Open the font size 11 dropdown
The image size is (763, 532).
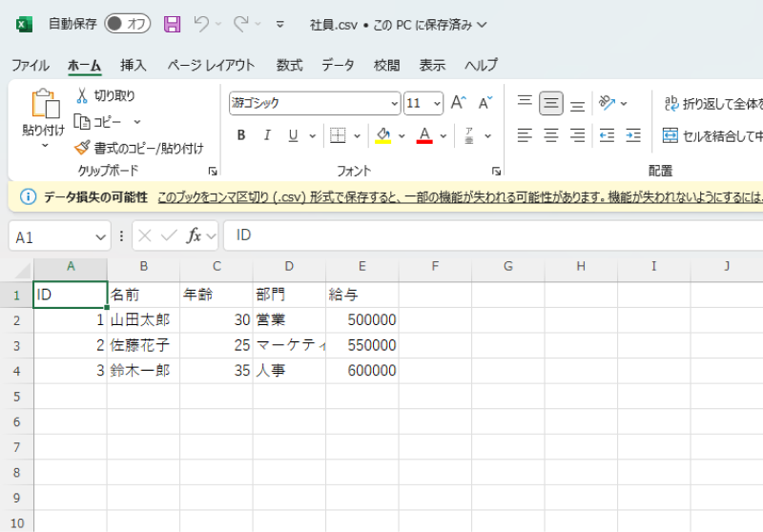tap(437, 103)
